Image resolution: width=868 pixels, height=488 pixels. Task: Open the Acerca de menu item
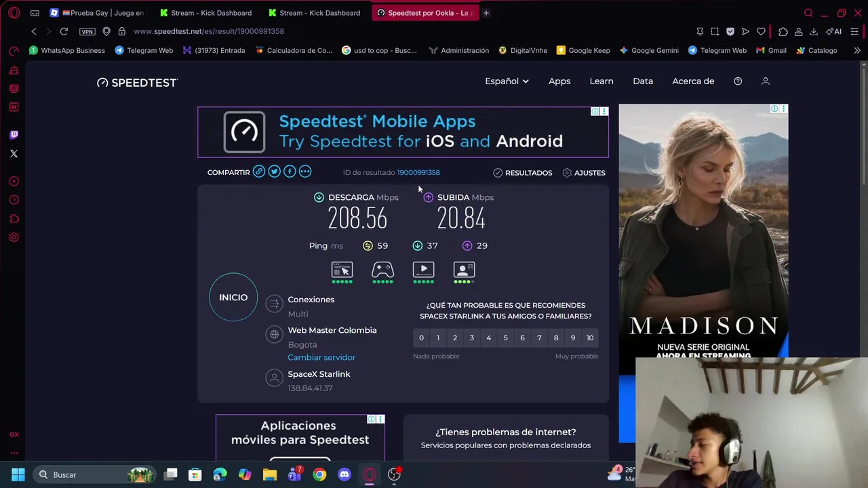[693, 81]
